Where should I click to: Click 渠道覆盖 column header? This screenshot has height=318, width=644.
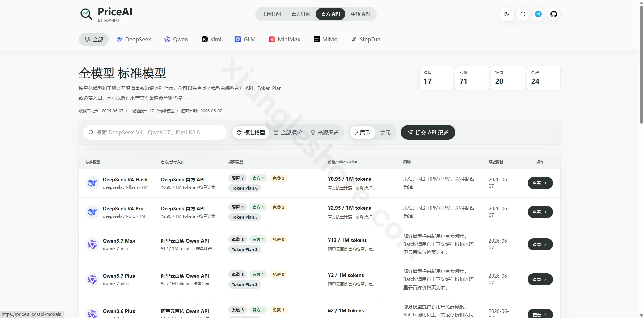coord(236,162)
